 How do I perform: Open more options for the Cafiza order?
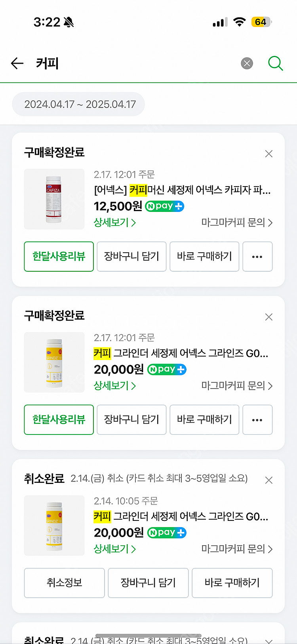(257, 257)
